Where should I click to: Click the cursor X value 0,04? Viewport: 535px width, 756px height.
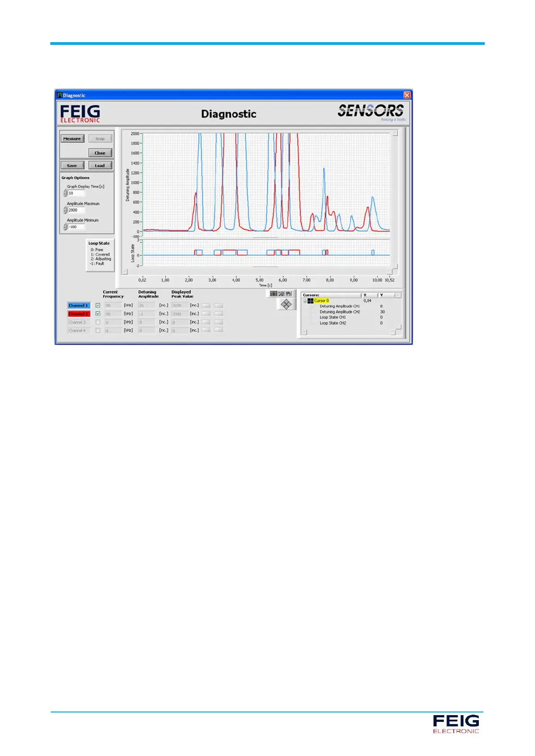pyautogui.click(x=367, y=301)
